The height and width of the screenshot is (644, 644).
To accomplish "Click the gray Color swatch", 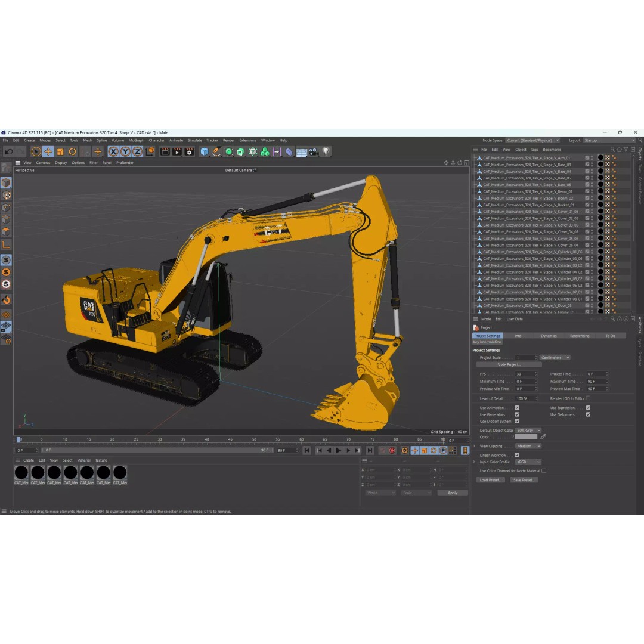I will [x=526, y=437].
